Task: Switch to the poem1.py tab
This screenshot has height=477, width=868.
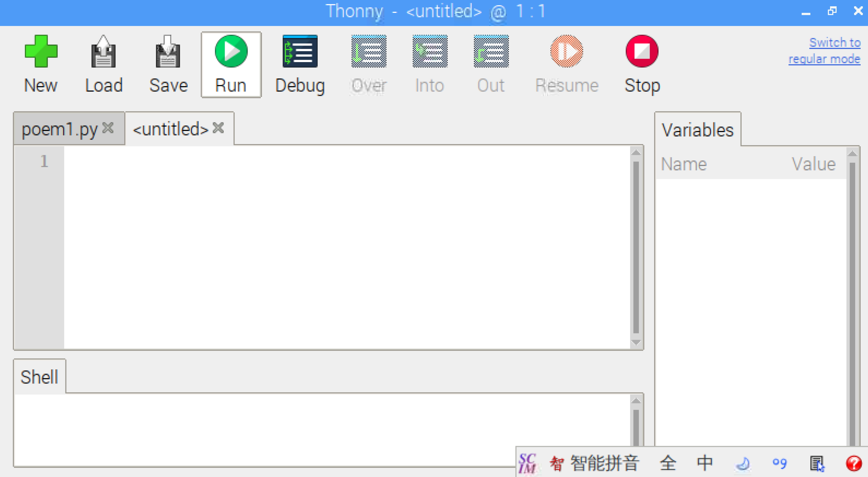Action: pos(60,129)
